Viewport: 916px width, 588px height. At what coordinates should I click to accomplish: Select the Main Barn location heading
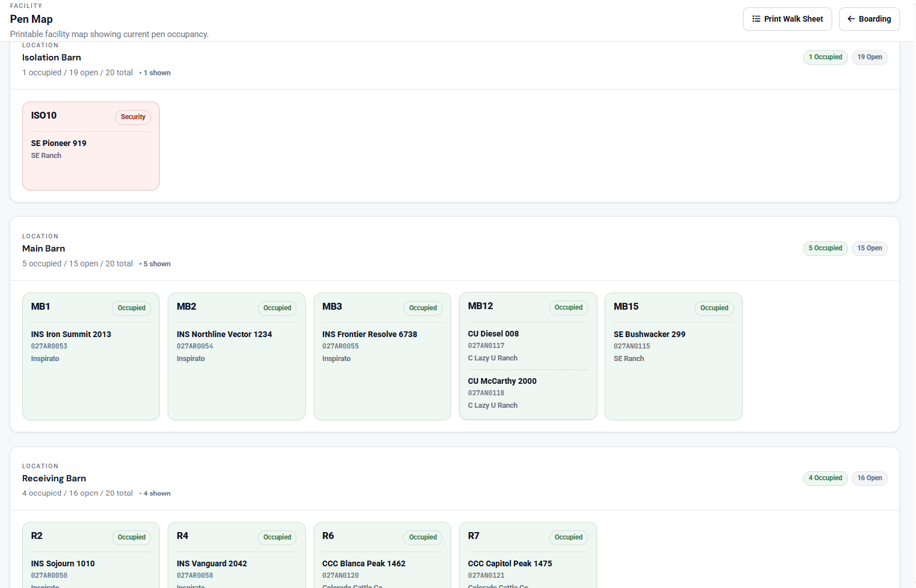[x=43, y=249]
